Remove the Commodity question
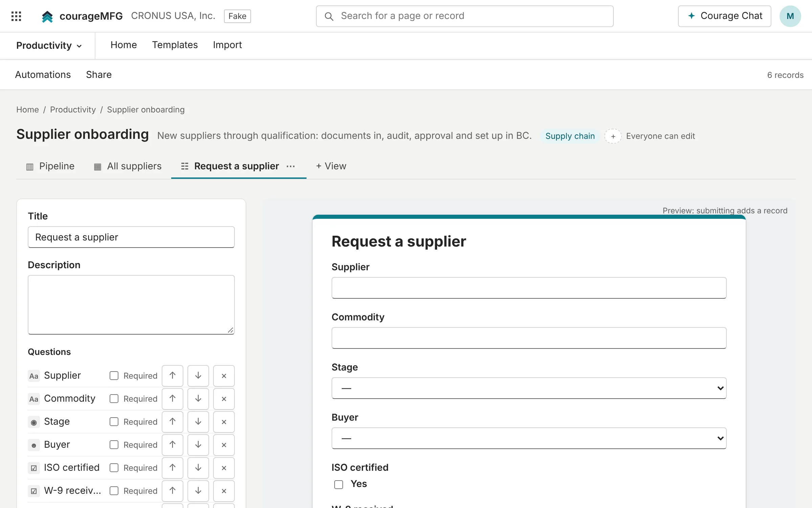 [x=224, y=399]
